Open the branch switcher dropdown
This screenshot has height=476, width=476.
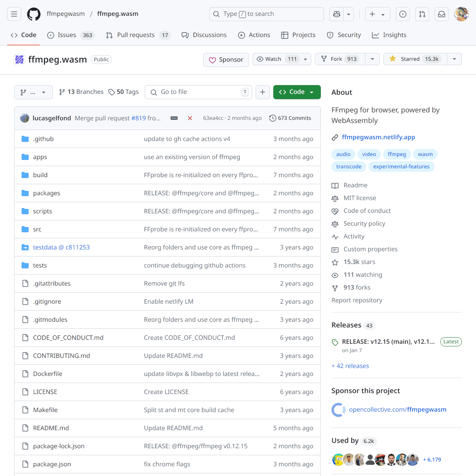point(33,92)
